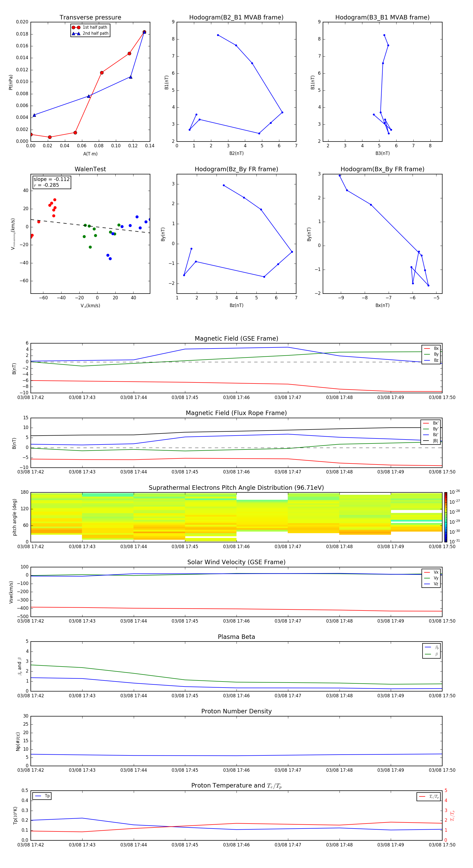Click the peak red marker in Transverse pressure
Viewport: 473px width, 868px height.
[x=144, y=32]
